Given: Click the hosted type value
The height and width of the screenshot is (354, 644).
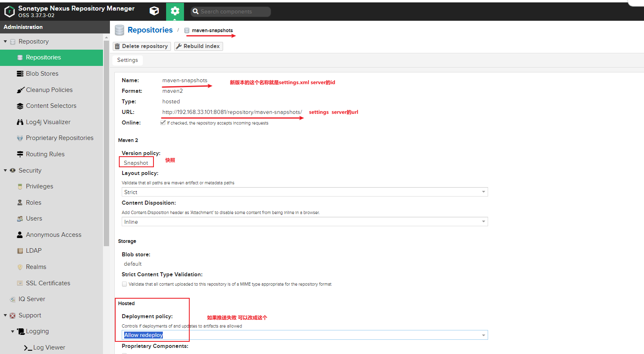Looking at the screenshot, I should pos(171,102).
